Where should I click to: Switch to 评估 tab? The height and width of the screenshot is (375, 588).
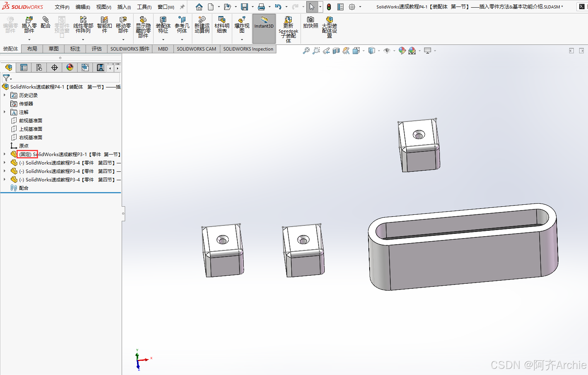[x=97, y=49]
